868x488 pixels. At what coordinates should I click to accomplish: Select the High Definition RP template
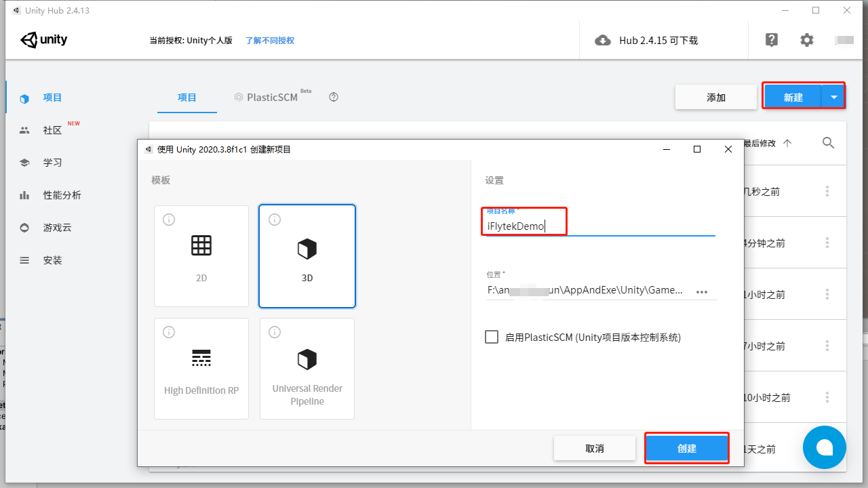201,369
